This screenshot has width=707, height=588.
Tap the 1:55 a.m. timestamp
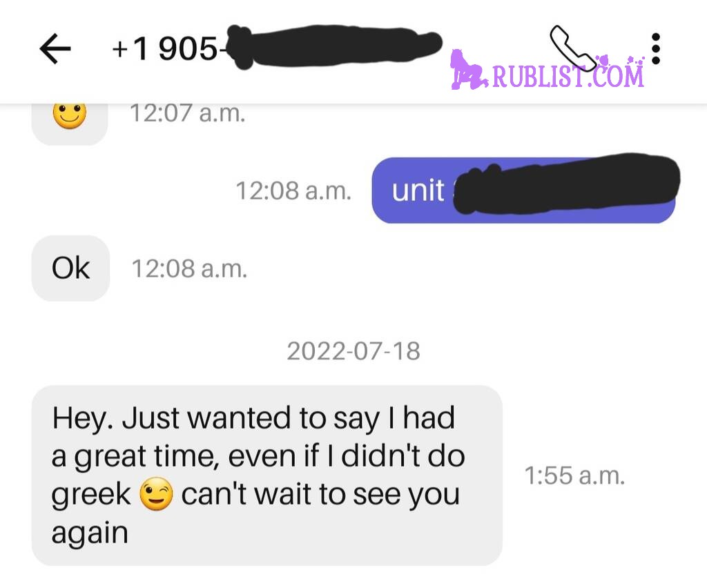(x=575, y=476)
